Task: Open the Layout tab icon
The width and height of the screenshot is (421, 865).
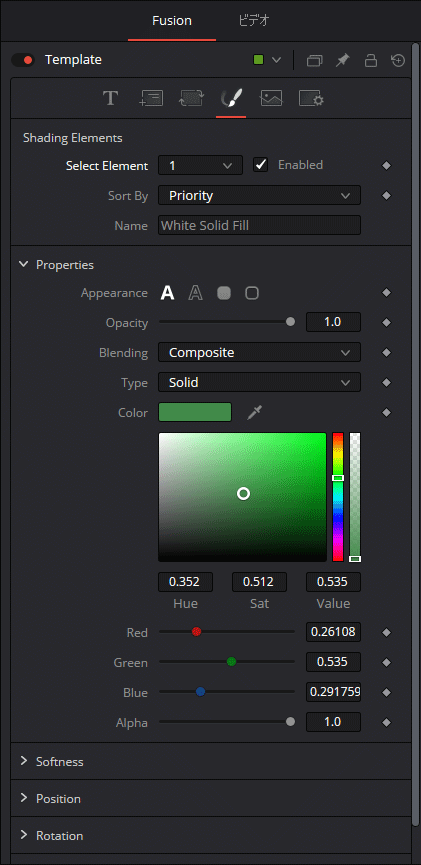Action: [151, 99]
